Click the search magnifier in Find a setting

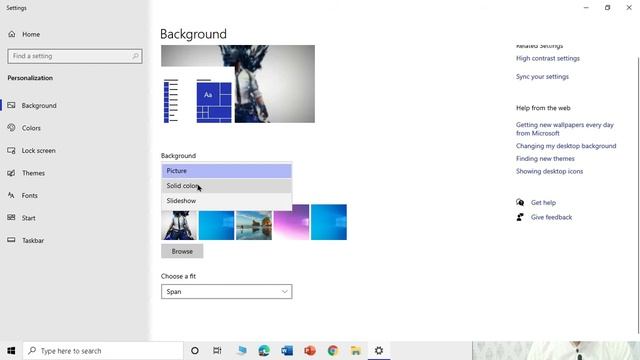[x=135, y=56]
